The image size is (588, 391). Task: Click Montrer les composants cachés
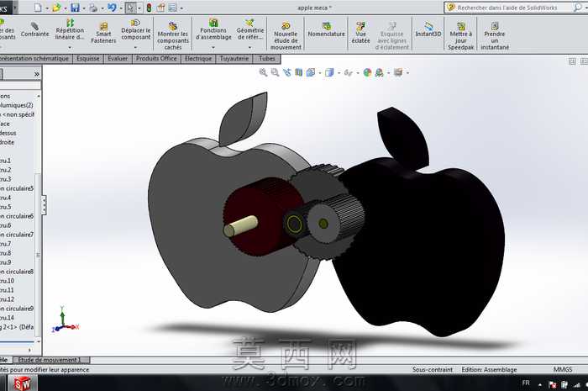(172, 36)
